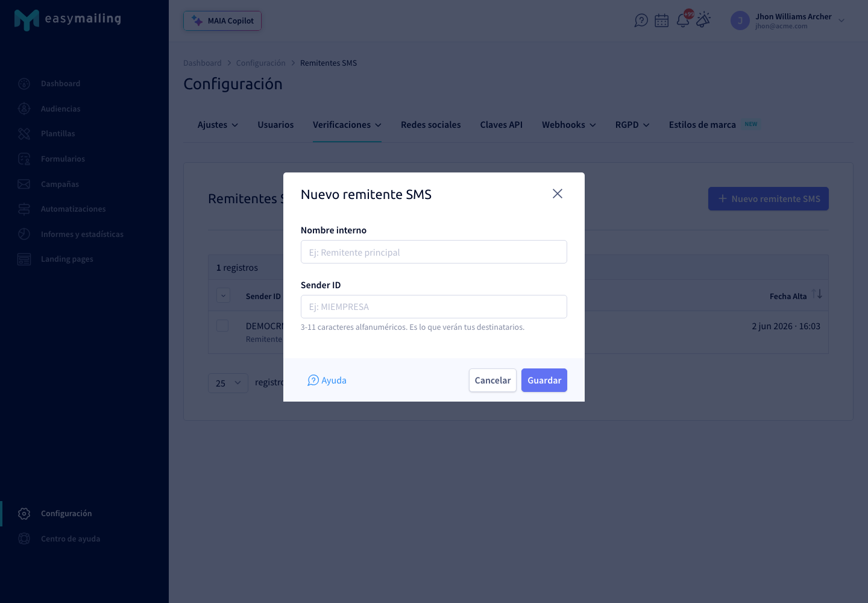The width and height of the screenshot is (868, 603).
Task: Click the celebration party icon in header
Action: click(x=703, y=20)
